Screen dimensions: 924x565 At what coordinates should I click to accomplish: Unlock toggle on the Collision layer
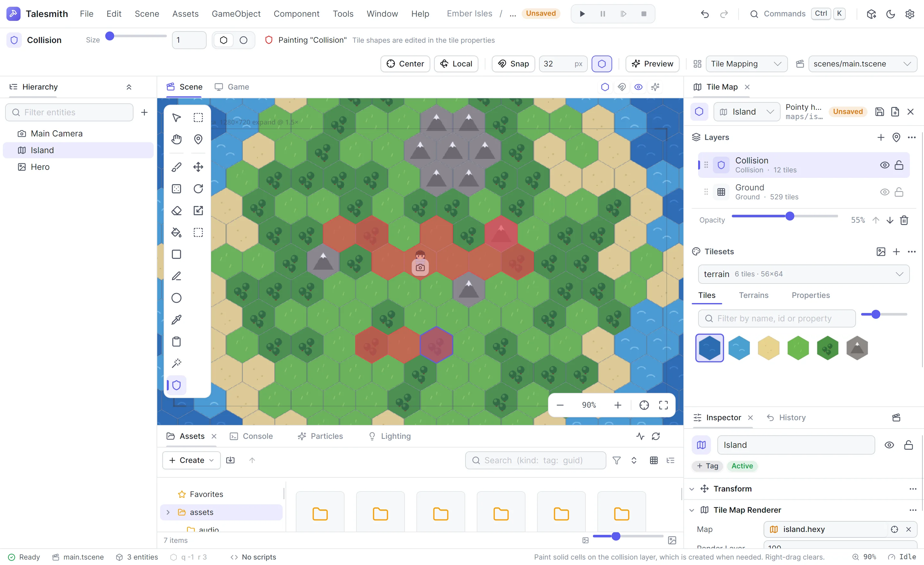tap(899, 165)
